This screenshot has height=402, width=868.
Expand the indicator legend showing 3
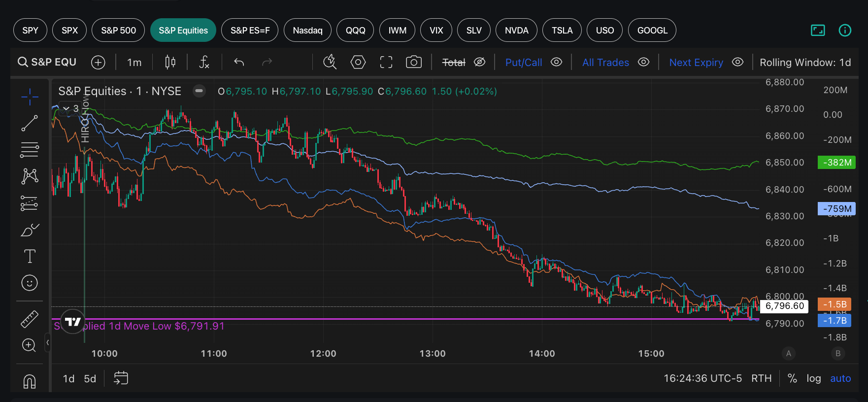pos(70,108)
